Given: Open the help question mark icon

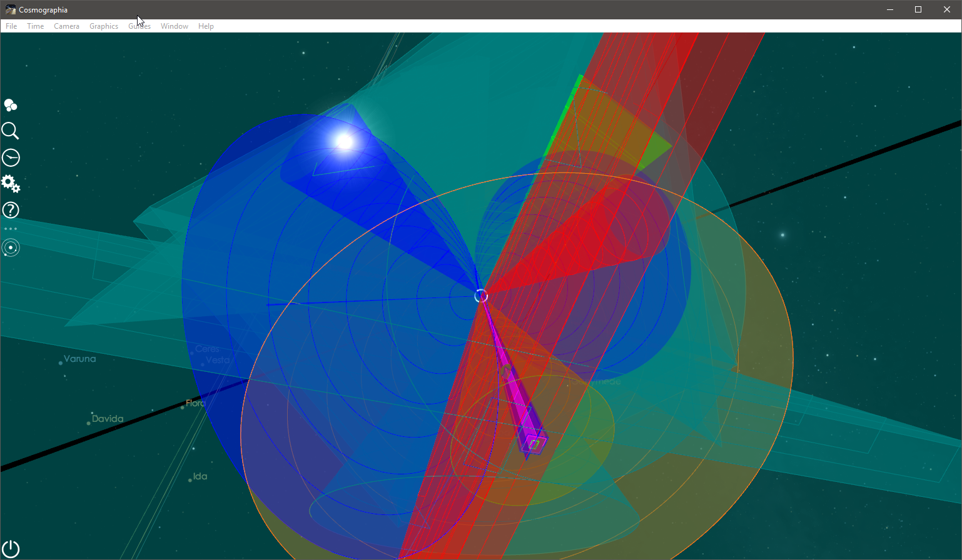Looking at the screenshot, I should (11, 210).
